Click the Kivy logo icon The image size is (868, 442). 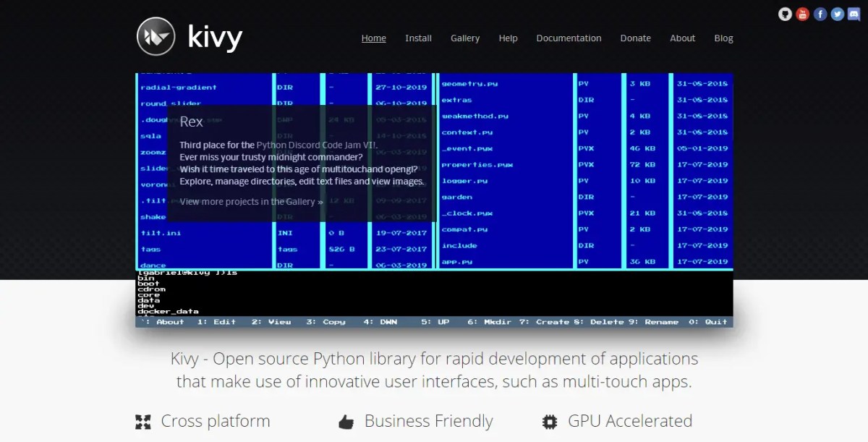156,35
